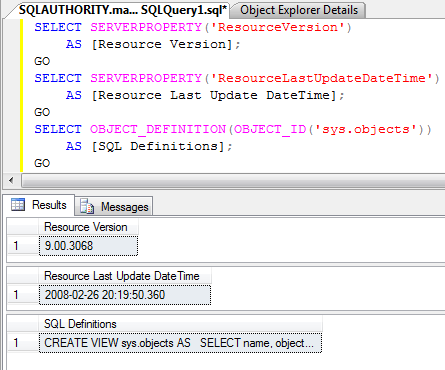Image resolution: width=445 pixels, height=370 pixels.
Task: Click the Messages tab document icon
Action: click(87, 207)
